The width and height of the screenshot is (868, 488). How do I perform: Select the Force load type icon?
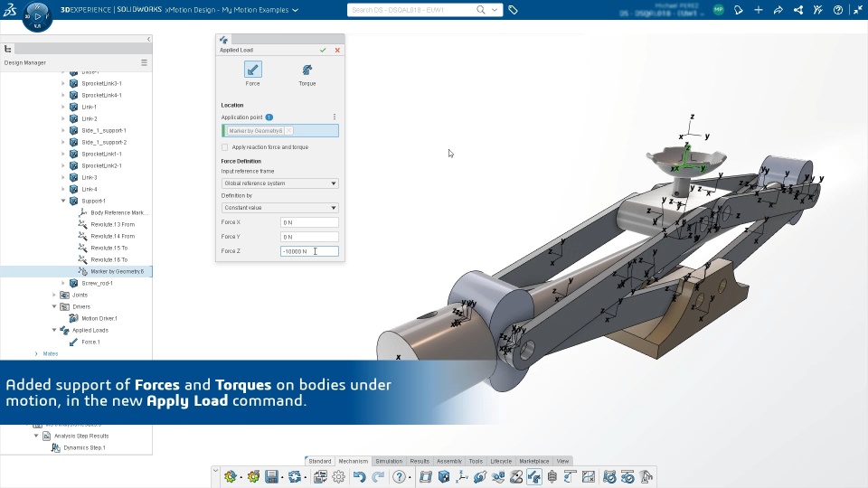click(253, 70)
